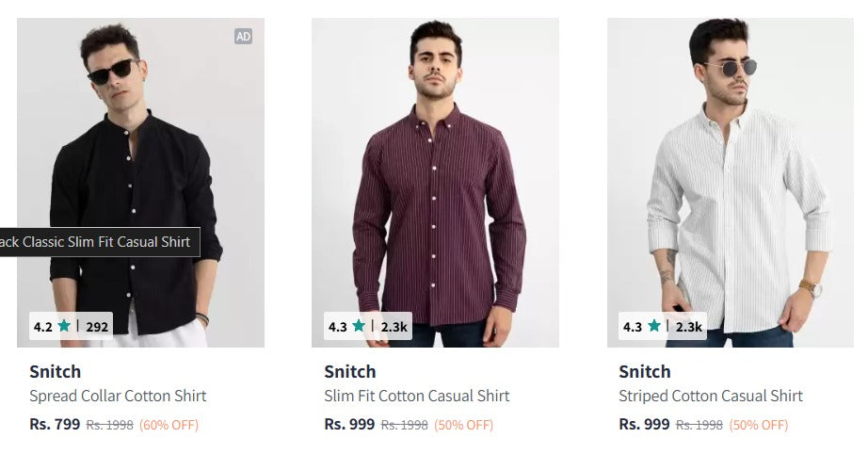Click 50% OFF under Striped Cotton Casual Shirt
The width and height of the screenshot is (868, 454).
759,425
